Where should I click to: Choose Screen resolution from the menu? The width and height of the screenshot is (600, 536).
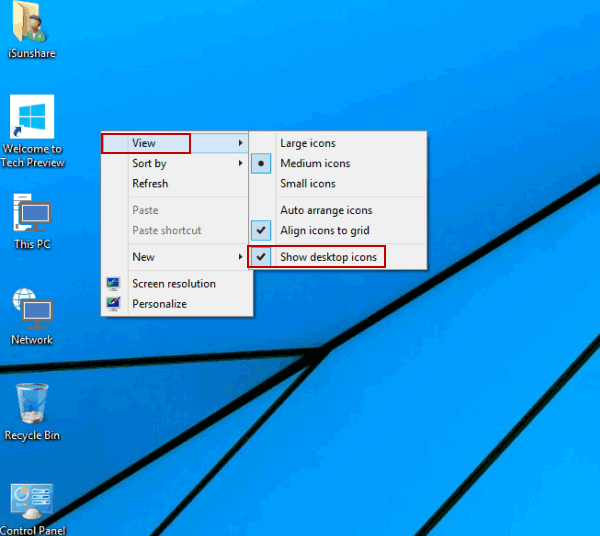[x=175, y=284]
